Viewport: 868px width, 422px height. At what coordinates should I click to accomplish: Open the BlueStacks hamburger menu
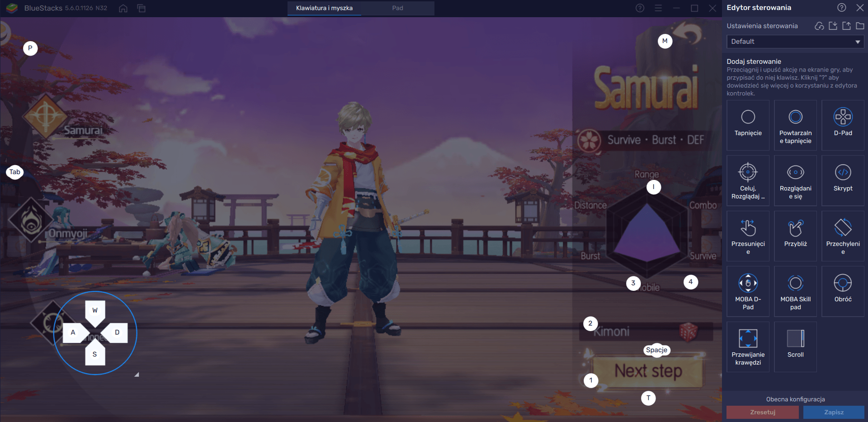click(658, 8)
